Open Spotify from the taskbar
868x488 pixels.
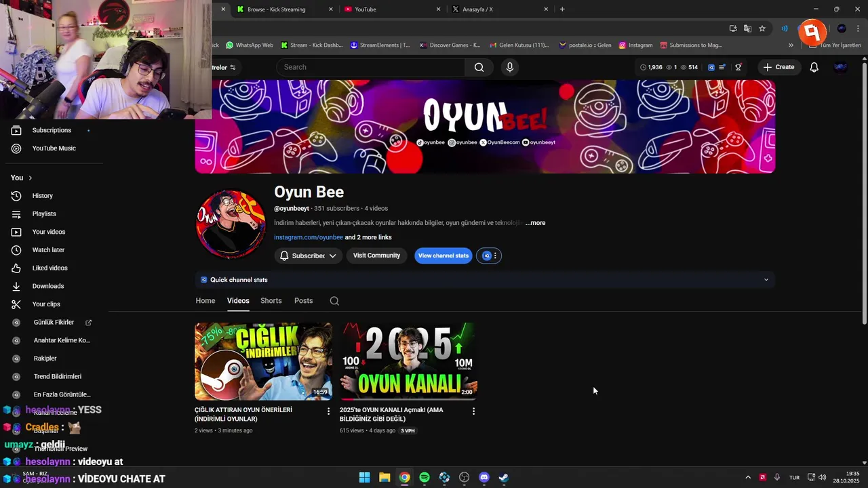point(425,477)
